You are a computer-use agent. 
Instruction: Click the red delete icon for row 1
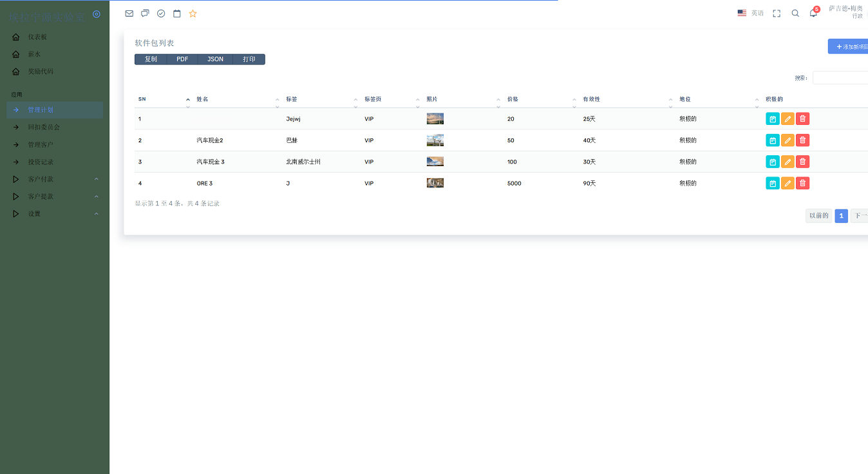point(802,118)
